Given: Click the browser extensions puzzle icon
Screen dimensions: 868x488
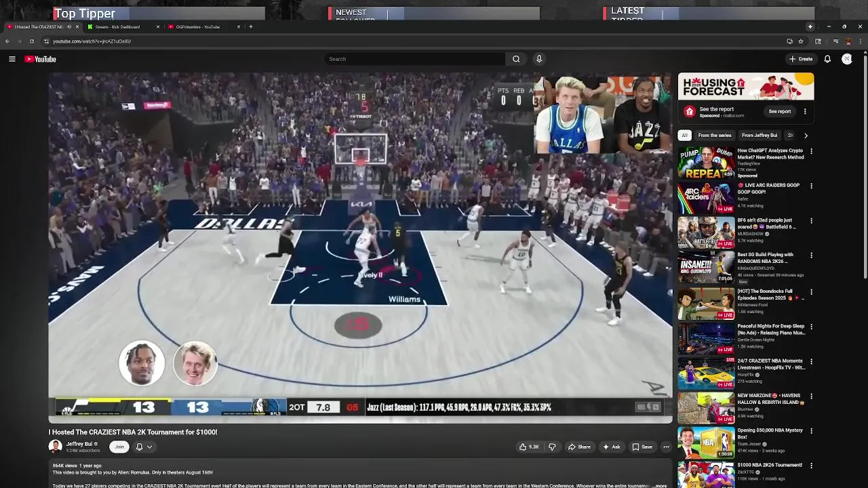Looking at the screenshot, I should point(818,41).
